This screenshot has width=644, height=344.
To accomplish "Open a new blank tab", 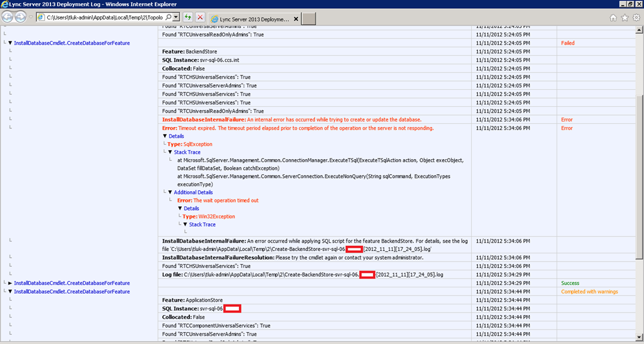I will (309, 19).
